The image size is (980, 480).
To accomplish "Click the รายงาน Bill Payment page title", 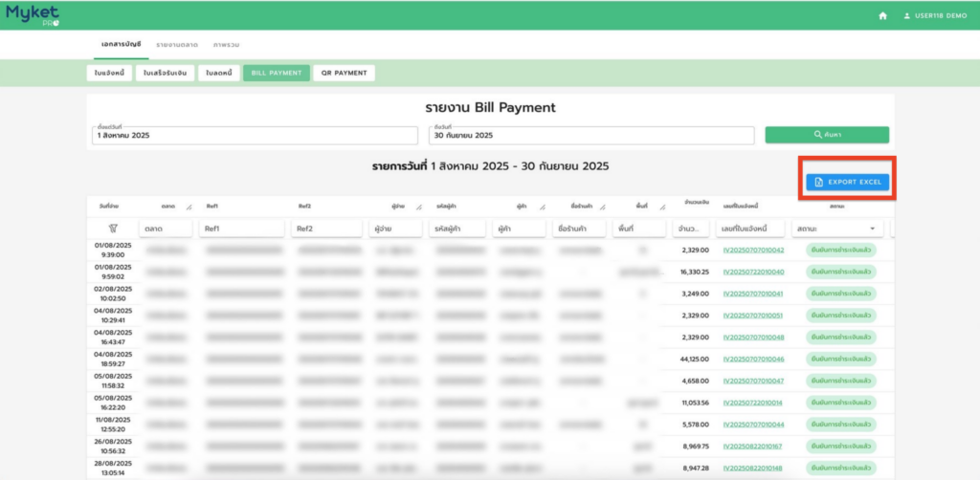I will (490, 108).
